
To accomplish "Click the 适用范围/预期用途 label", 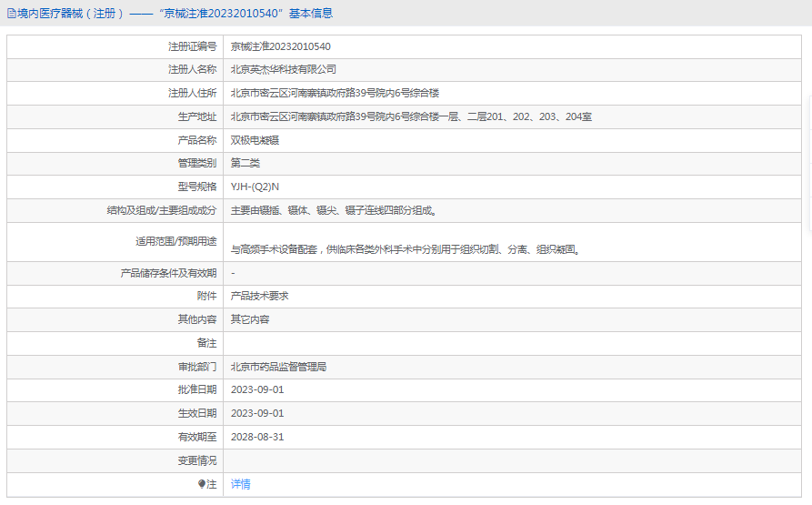I will pyautogui.click(x=176, y=241).
